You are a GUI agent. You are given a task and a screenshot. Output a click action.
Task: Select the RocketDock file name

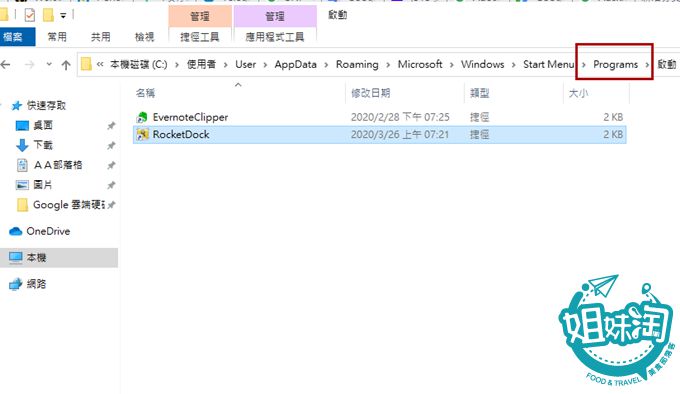click(x=181, y=134)
